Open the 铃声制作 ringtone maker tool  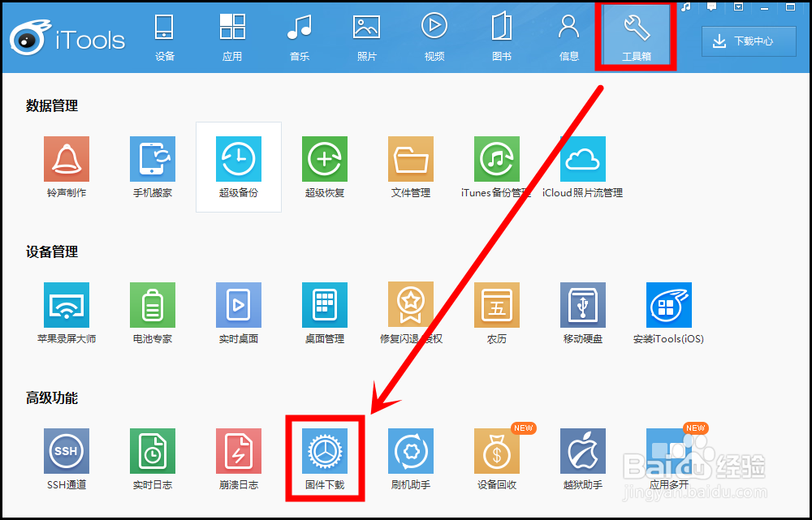tap(67, 159)
